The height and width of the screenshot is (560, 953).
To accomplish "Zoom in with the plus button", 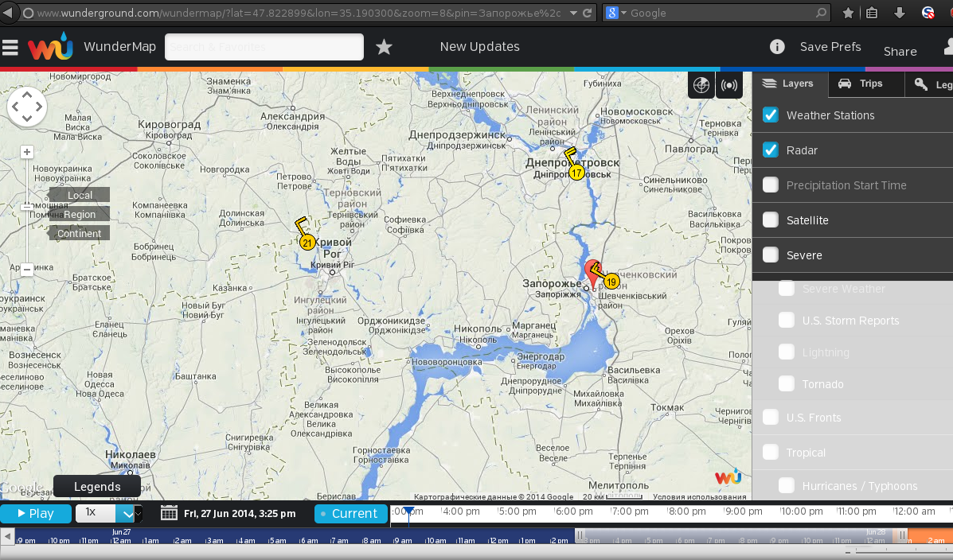I will point(27,152).
